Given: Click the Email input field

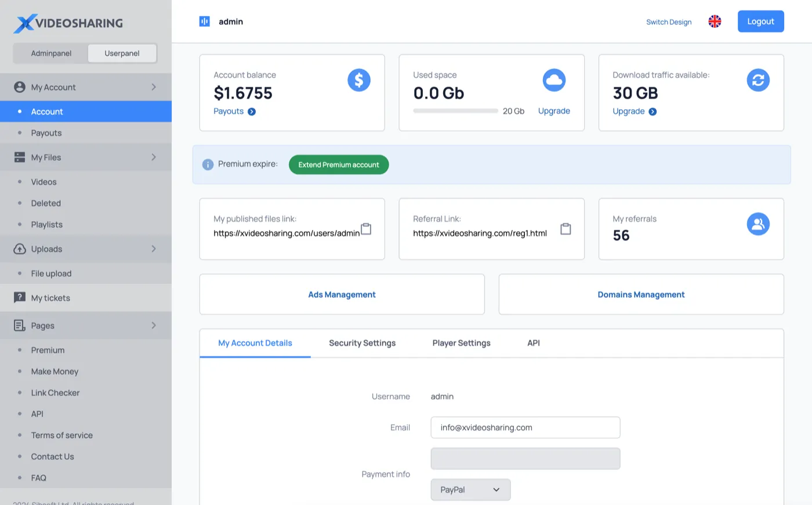Looking at the screenshot, I should point(525,427).
